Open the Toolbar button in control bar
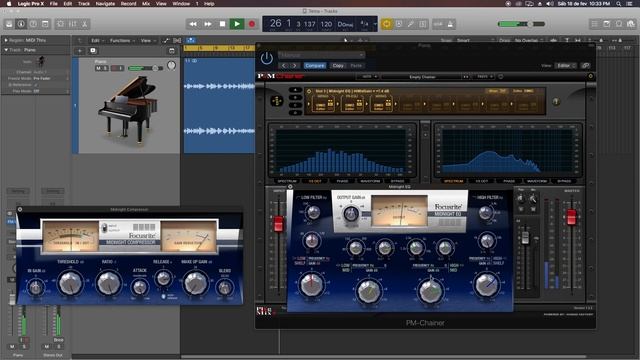This screenshot has height=360, width=640. pos(45,24)
